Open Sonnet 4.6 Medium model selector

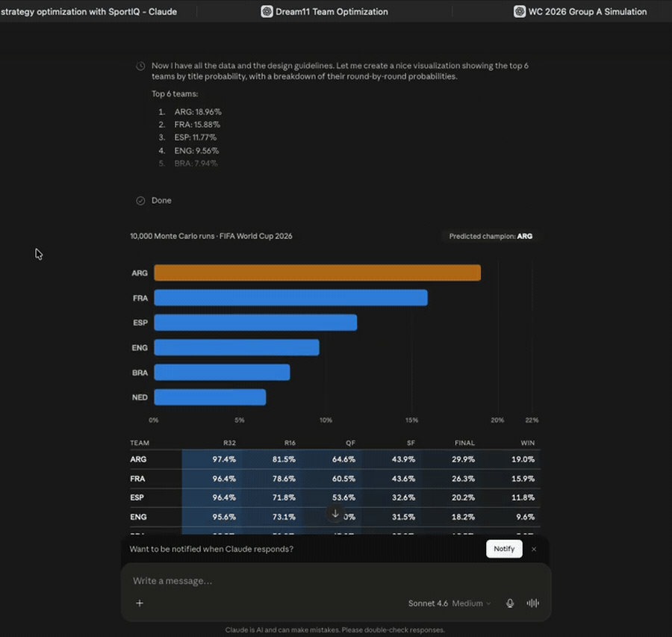pos(449,603)
